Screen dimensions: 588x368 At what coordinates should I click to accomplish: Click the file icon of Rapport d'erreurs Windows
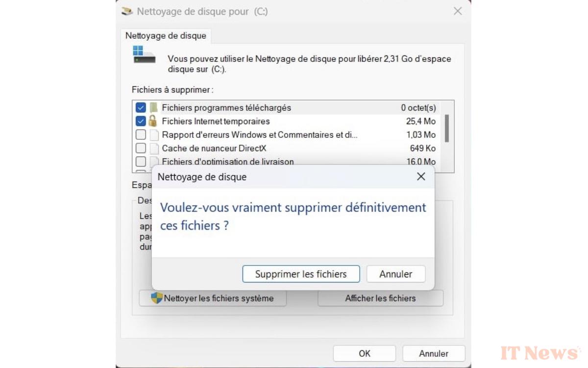click(154, 134)
